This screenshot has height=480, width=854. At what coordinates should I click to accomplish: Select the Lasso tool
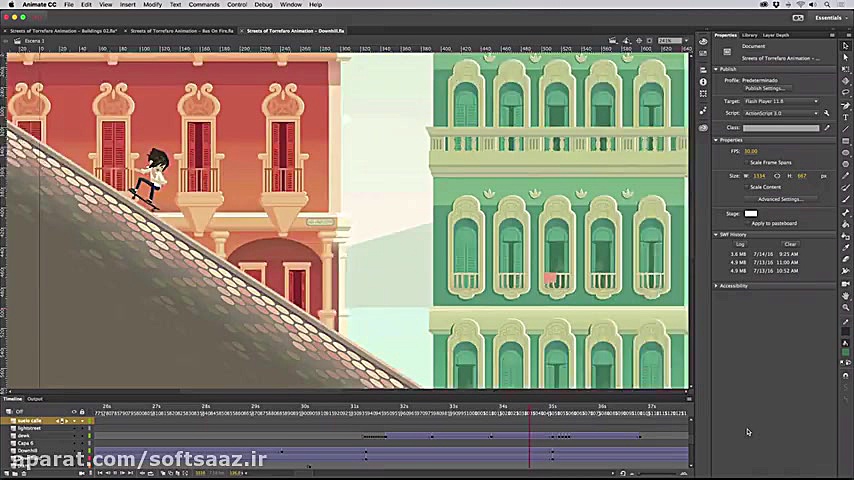click(x=845, y=93)
